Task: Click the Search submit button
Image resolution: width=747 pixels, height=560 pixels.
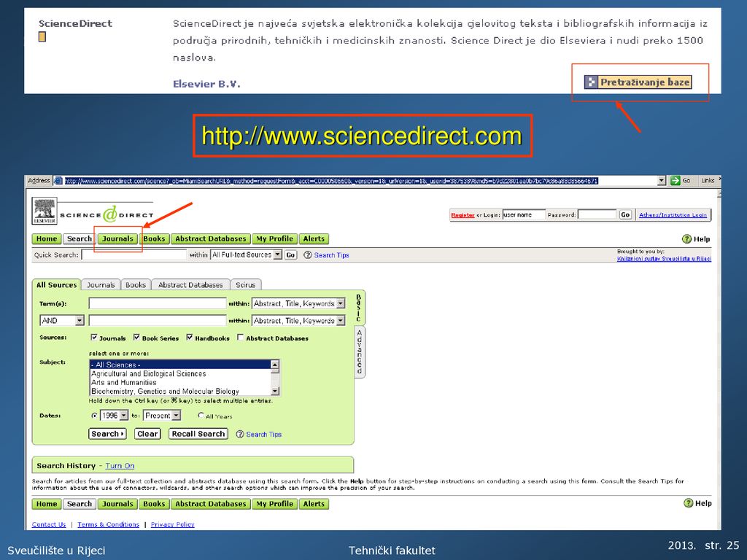Action: pyautogui.click(x=107, y=434)
